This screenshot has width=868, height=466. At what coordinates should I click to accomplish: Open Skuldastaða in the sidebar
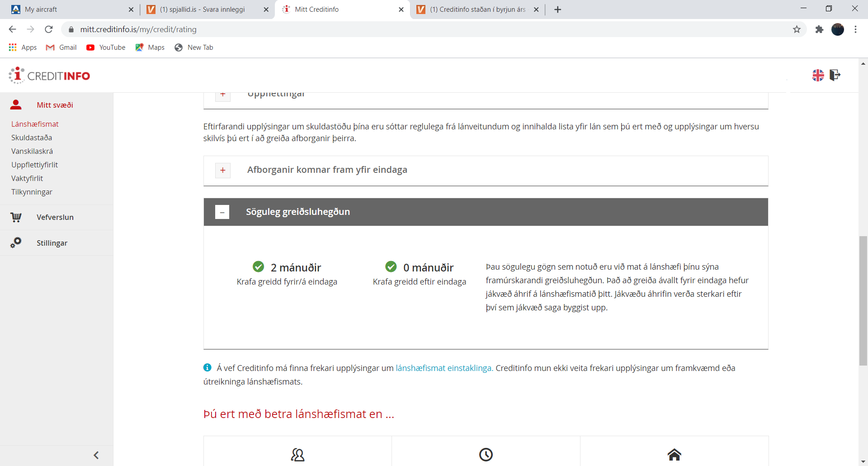click(32, 138)
